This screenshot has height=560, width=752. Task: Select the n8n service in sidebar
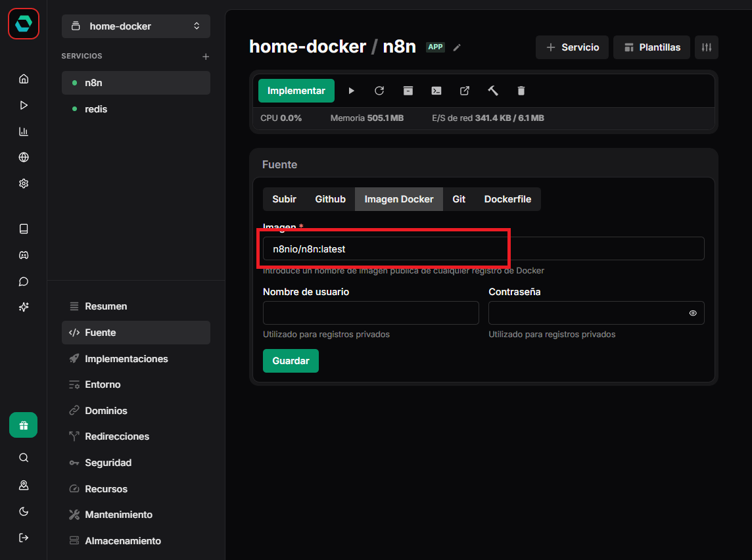click(x=135, y=83)
